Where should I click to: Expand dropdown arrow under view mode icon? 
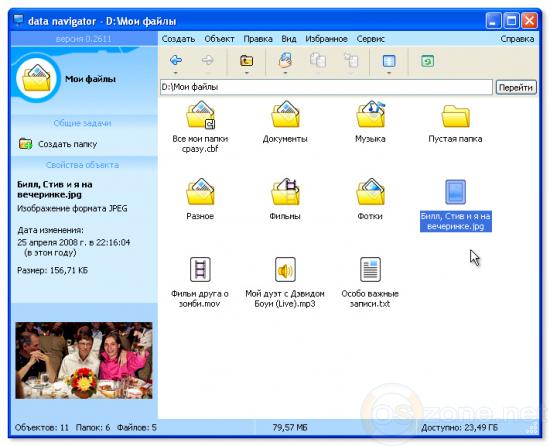coord(389,73)
